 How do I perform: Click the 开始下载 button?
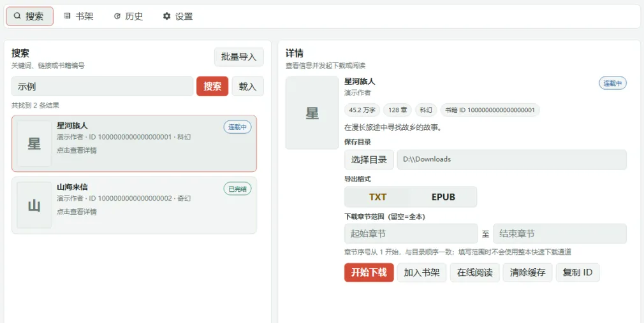click(x=369, y=273)
